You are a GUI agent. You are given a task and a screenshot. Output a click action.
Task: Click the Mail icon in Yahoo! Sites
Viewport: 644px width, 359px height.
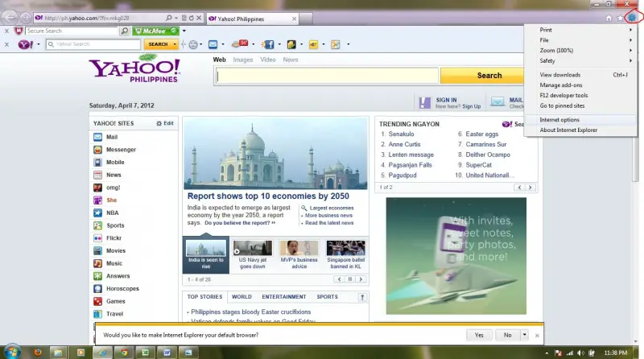click(x=97, y=137)
